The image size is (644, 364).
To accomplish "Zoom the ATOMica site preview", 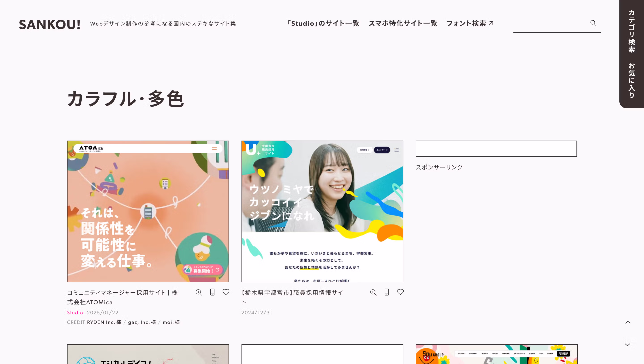I will pos(199,292).
